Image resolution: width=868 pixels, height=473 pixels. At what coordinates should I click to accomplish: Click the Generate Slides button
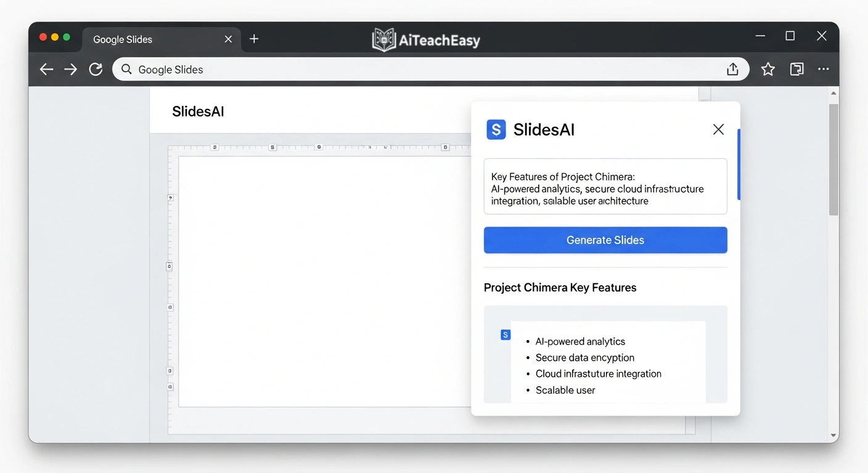click(x=605, y=240)
